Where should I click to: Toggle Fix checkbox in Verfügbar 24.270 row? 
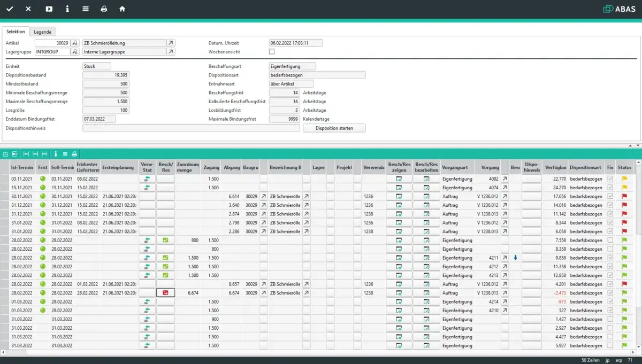tap(610, 188)
